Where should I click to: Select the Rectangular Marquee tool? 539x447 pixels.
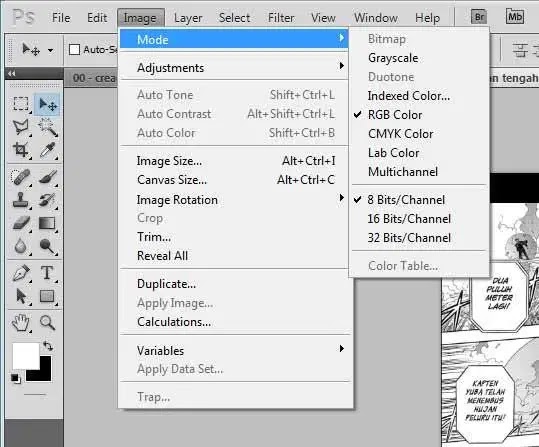click(x=21, y=103)
